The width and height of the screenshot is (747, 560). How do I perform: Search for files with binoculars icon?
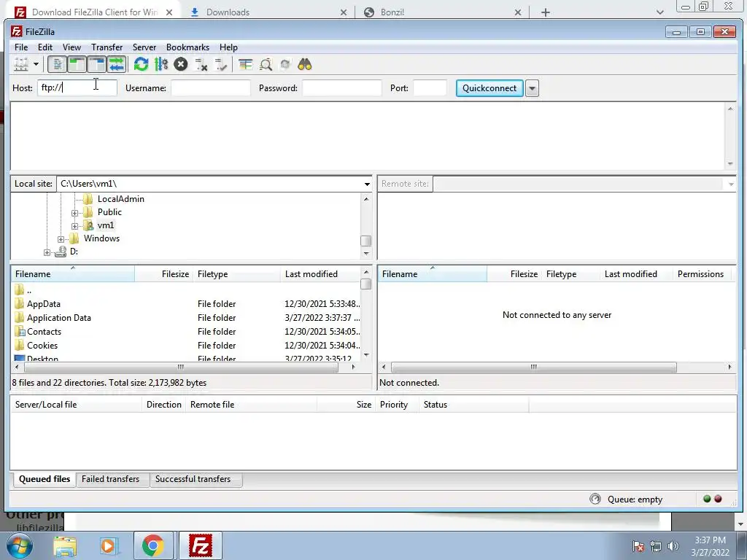coord(305,64)
